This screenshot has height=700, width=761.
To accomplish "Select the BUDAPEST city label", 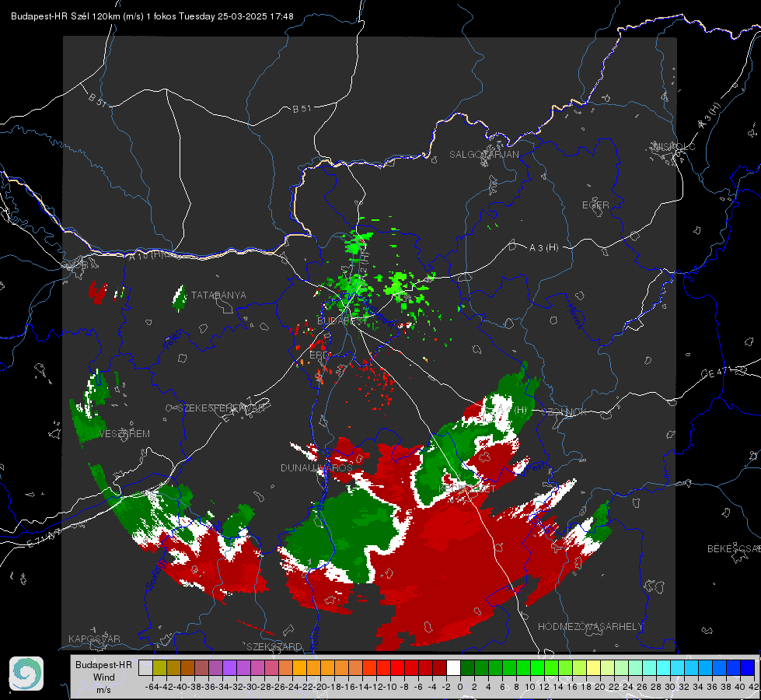I will tap(342, 321).
